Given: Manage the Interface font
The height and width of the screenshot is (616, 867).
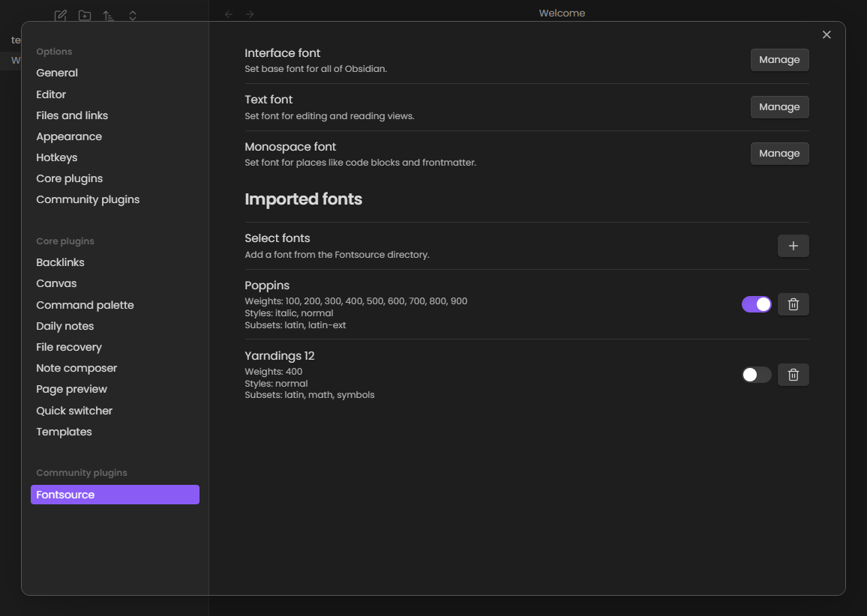Looking at the screenshot, I should (x=779, y=60).
